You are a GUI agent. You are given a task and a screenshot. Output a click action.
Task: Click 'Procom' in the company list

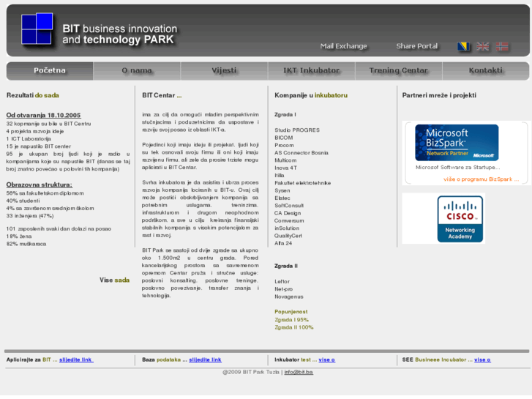point(284,146)
